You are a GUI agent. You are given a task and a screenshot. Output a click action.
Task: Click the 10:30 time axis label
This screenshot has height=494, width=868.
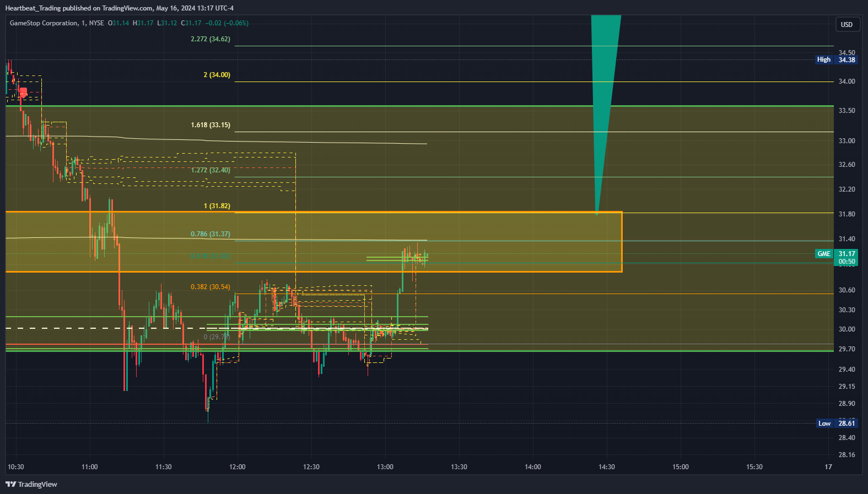tap(16, 467)
